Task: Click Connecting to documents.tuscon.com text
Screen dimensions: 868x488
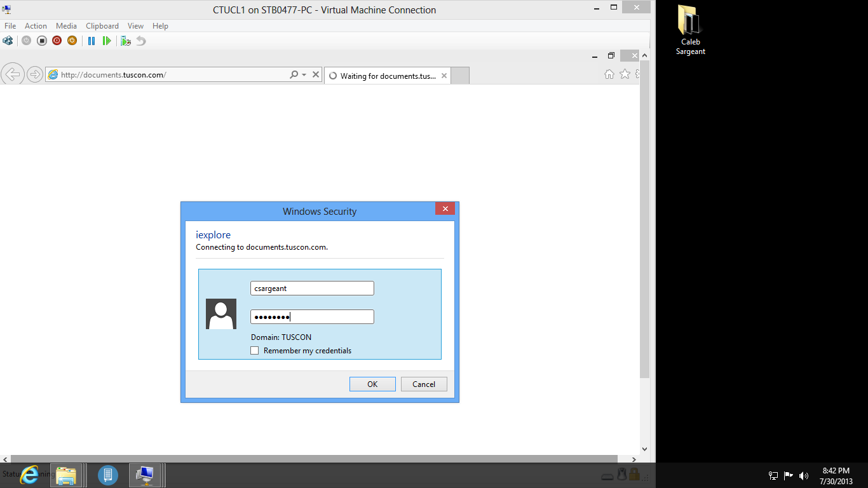Action: tap(262, 247)
